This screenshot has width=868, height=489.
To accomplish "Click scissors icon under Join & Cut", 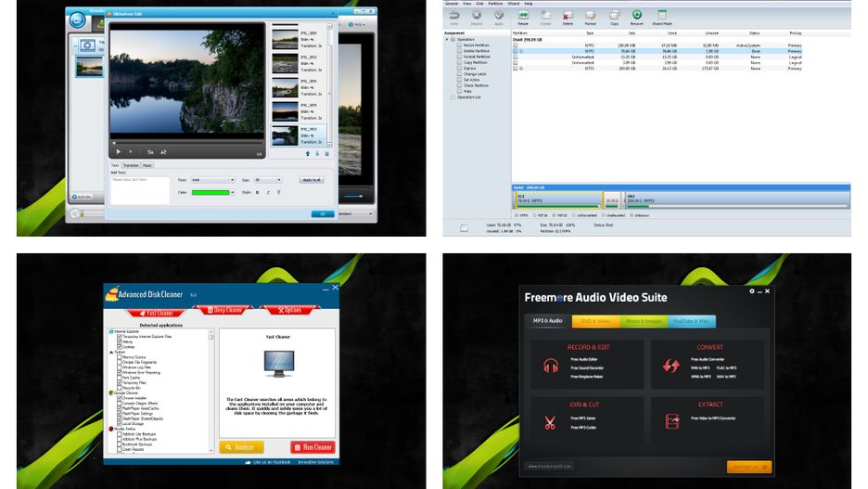I will click(550, 422).
